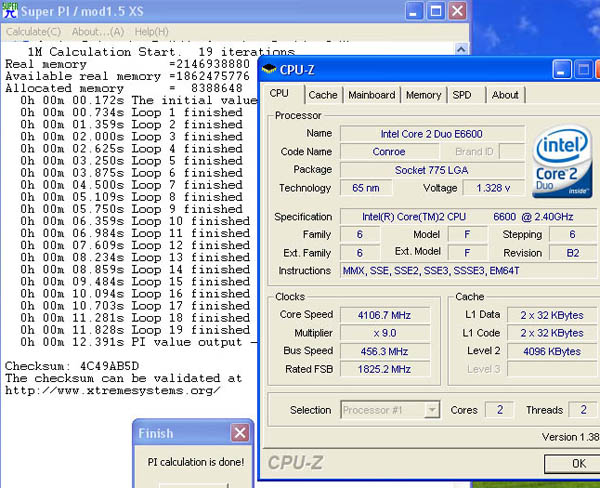
Task: Switch to the Mainboard tab
Action: [371, 95]
